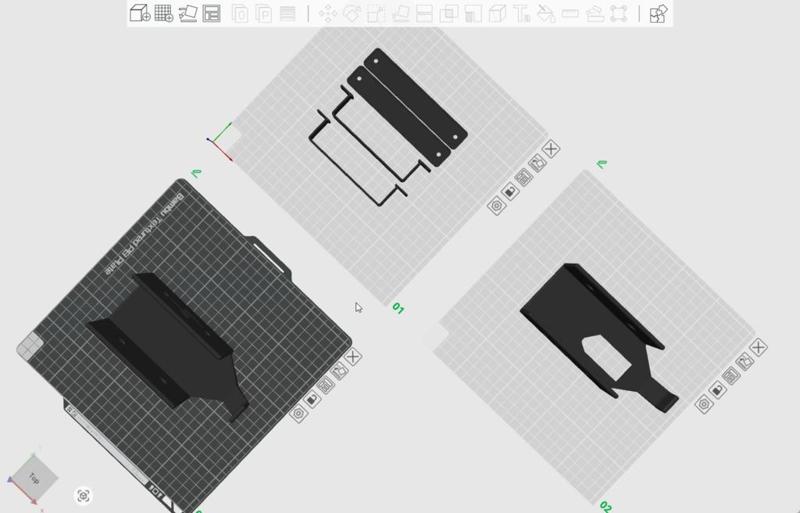
Task: Arrange objects on dark PEI plate
Action: point(326,385)
